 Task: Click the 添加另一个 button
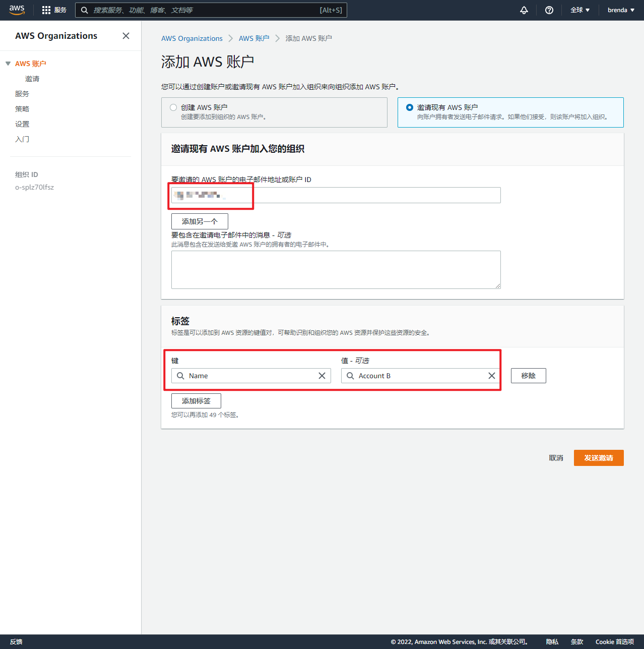[200, 221]
